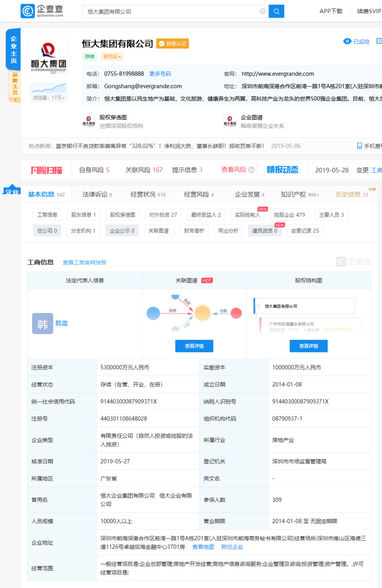This screenshot has width=382, height=588.
Task: Clear the search box with the X icon
Action: 262,11
